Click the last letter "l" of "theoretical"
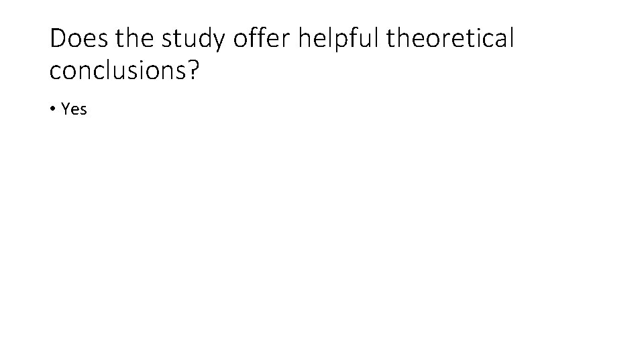 (x=512, y=37)
